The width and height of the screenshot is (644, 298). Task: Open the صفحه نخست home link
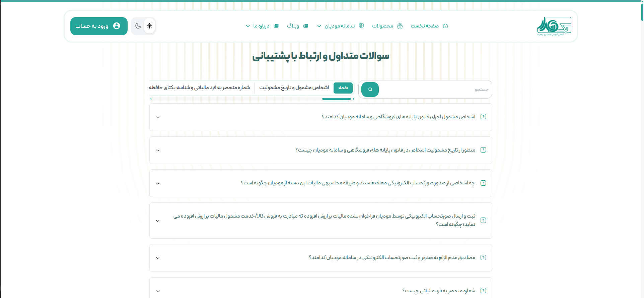point(425,26)
